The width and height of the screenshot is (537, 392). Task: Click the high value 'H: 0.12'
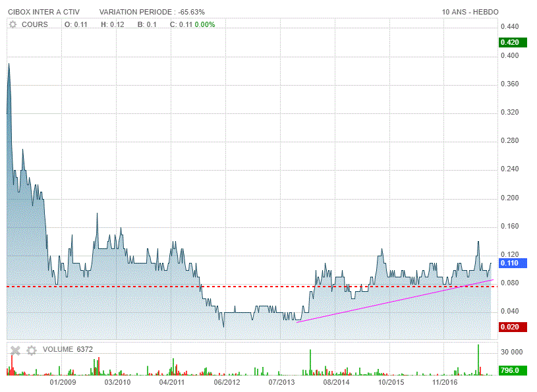[x=112, y=24]
